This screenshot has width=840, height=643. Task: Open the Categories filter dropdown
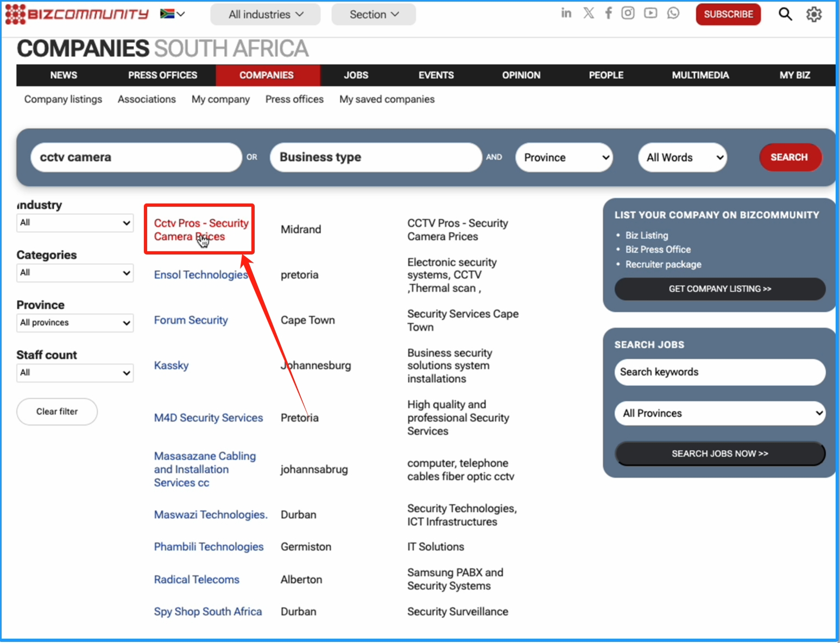pos(75,272)
